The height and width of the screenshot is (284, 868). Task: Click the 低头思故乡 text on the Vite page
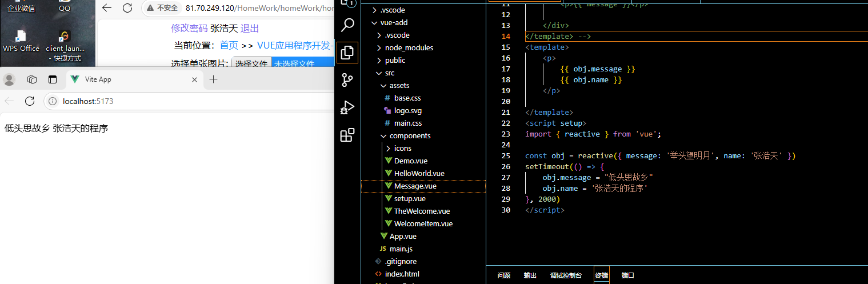coord(27,129)
